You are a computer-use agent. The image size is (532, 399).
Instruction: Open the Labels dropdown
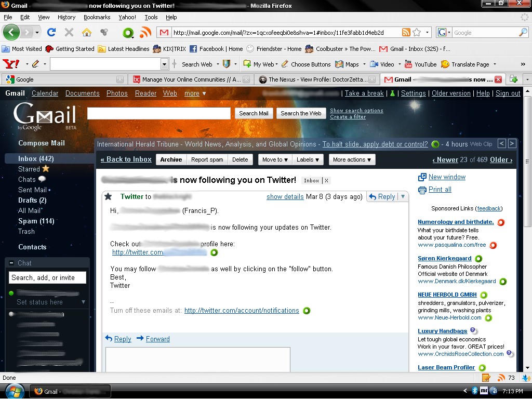point(308,159)
